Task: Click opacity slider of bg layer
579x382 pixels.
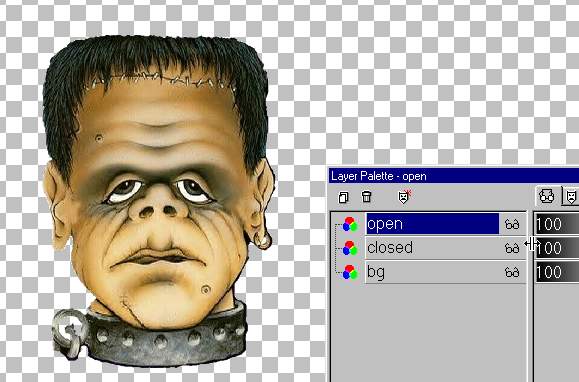Action: click(557, 272)
